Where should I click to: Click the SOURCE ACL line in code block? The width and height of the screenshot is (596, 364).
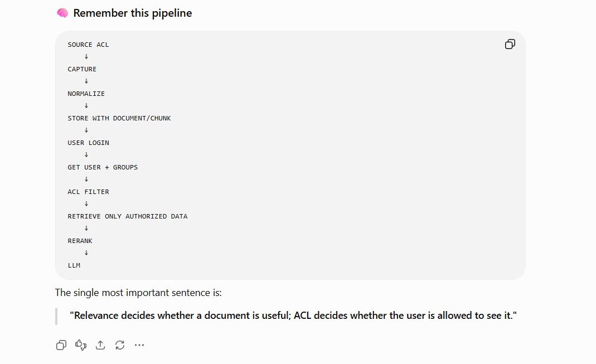[x=88, y=45]
